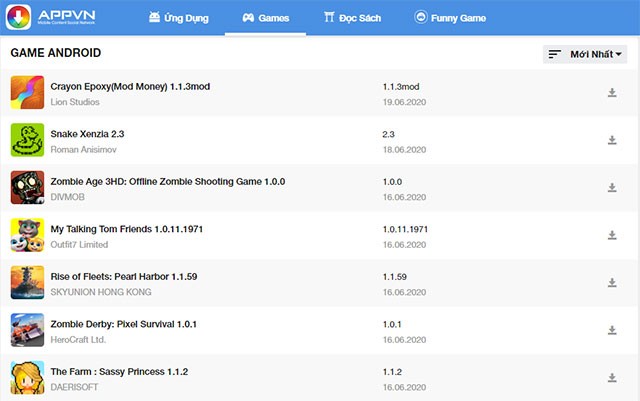Click the download icon for Snake Xenzia
This screenshot has width=640, height=401.
[612, 141]
